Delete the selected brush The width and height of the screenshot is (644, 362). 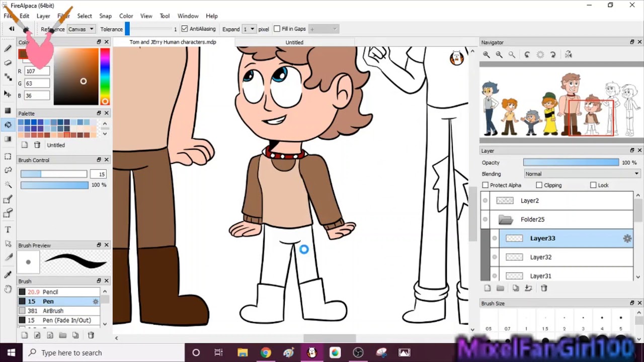tap(91, 335)
